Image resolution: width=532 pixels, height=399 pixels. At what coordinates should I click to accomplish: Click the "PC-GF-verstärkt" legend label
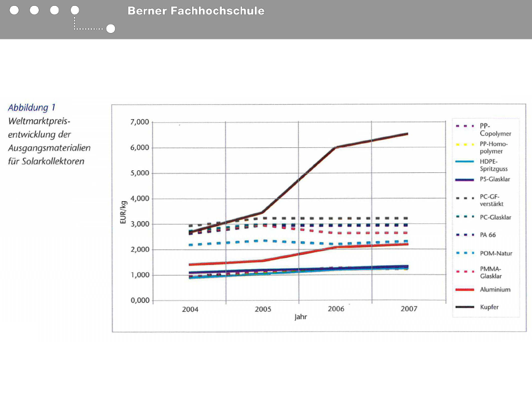point(492,200)
